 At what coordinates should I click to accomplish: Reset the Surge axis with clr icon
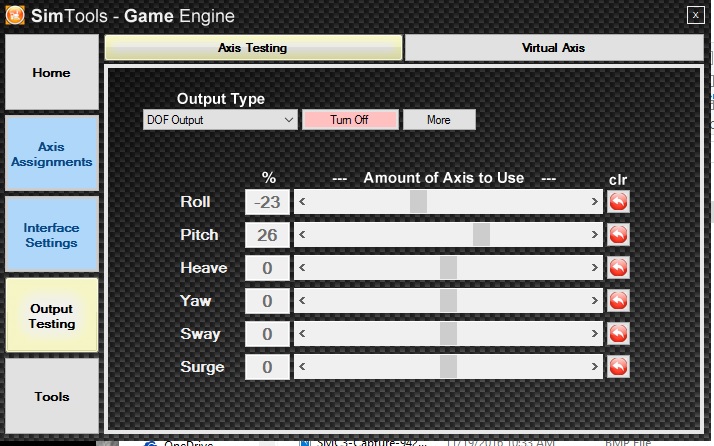pyautogui.click(x=618, y=367)
